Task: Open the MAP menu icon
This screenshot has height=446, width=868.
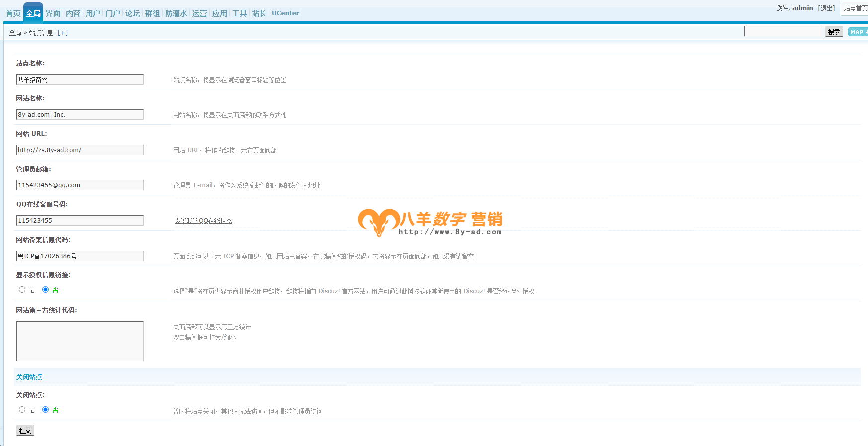Action: point(858,32)
